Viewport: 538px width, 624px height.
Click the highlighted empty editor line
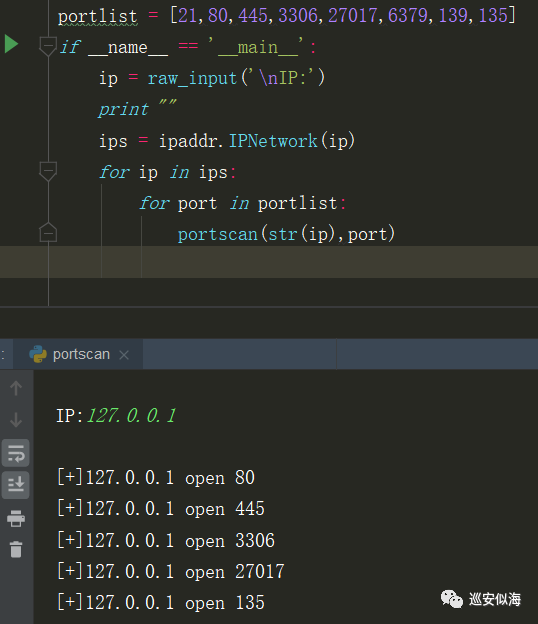tap(269, 262)
